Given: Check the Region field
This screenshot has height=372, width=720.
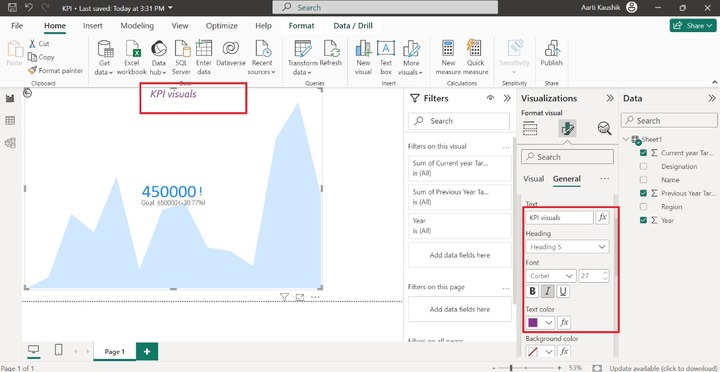Looking at the screenshot, I should coord(643,207).
